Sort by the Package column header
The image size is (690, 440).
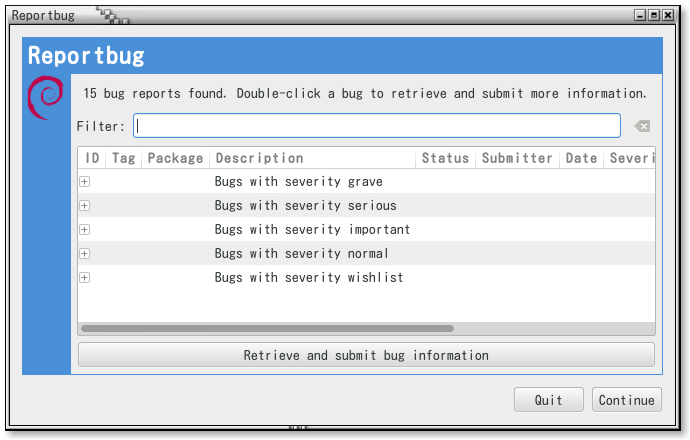(x=175, y=158)
